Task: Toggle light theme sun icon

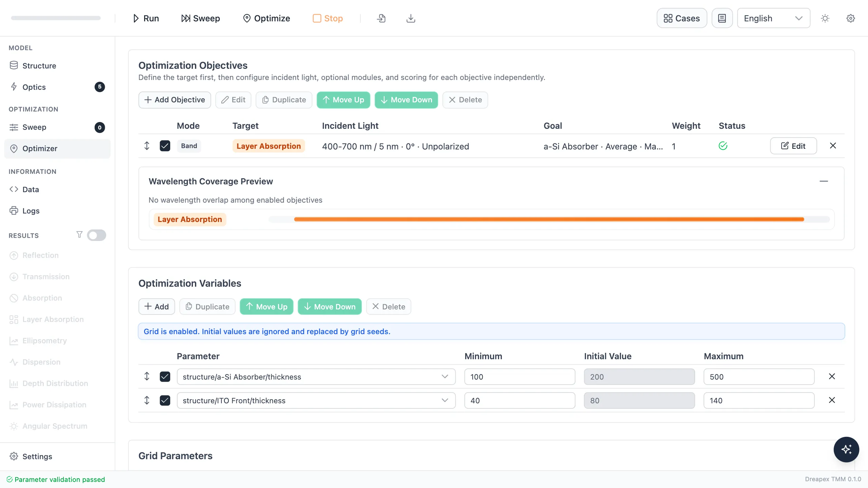Action: pyautogui.click(x=825, y=18)
